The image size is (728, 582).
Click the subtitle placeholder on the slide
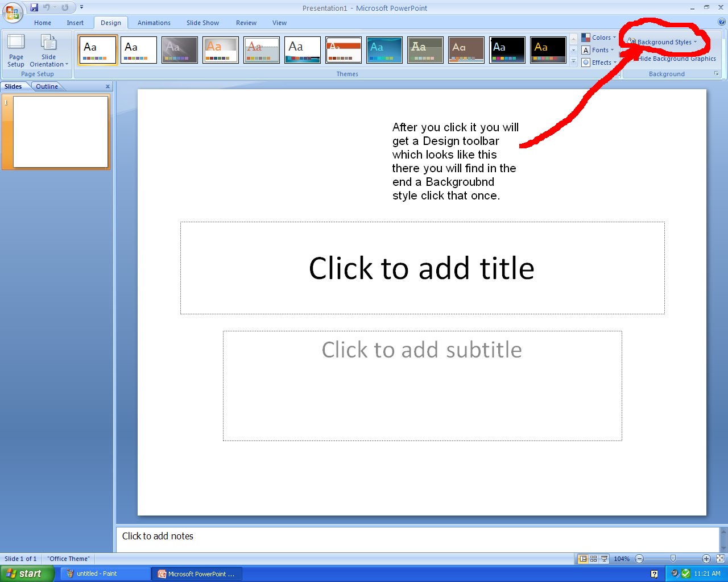pyautogui.click(x=422, y=385)
